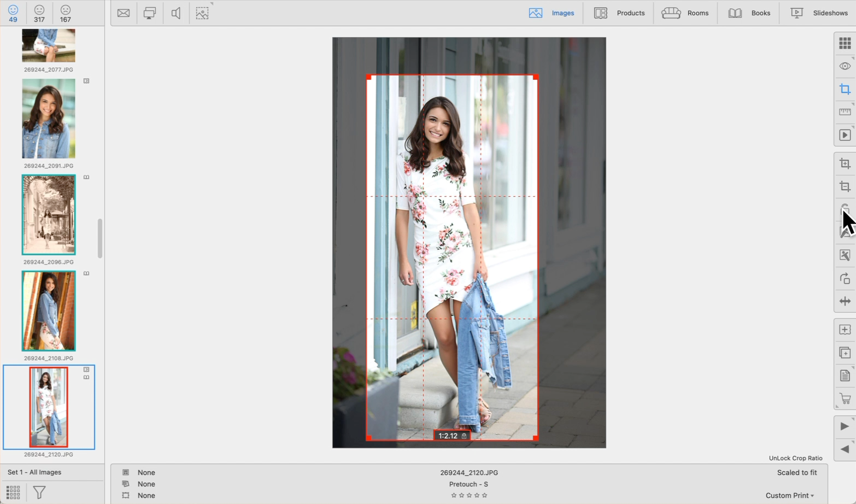The image size is (856, 504).
Task: Open the filter funnel in sidebar
Action: pyautogui.click(x=39, y=492)
